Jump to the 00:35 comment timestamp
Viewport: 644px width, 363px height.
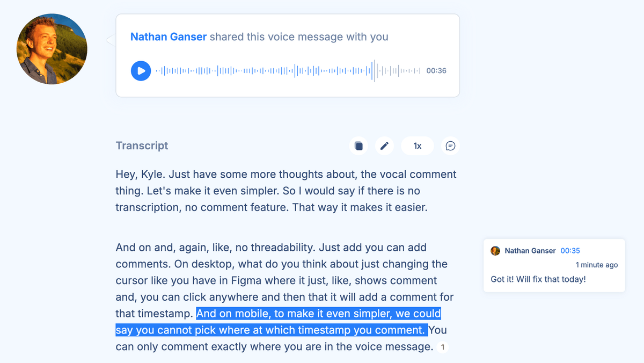click(x=570, y=251)
